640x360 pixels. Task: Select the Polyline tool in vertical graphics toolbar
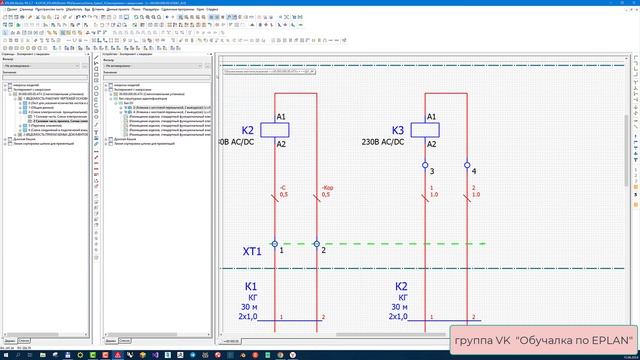(x=96, y=63)
